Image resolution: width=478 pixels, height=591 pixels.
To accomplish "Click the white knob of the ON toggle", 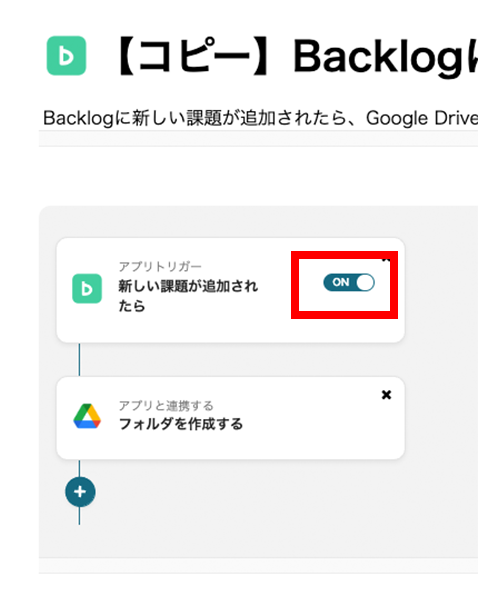I will [x=365, y=282].
